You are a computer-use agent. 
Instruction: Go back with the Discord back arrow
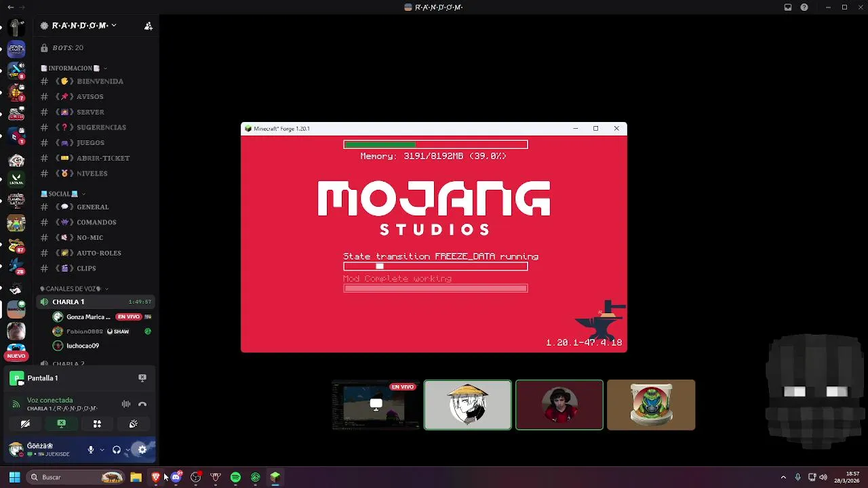[x=10, y=7]
